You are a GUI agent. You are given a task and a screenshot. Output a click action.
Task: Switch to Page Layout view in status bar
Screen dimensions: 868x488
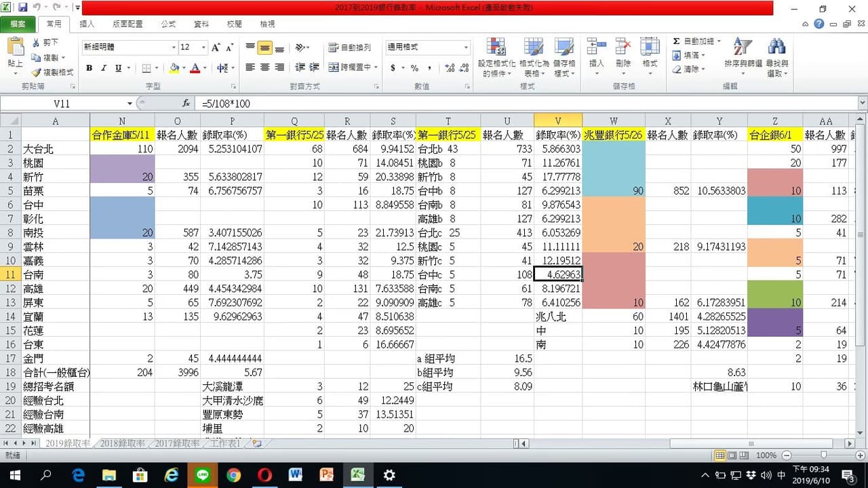point(731,455)
